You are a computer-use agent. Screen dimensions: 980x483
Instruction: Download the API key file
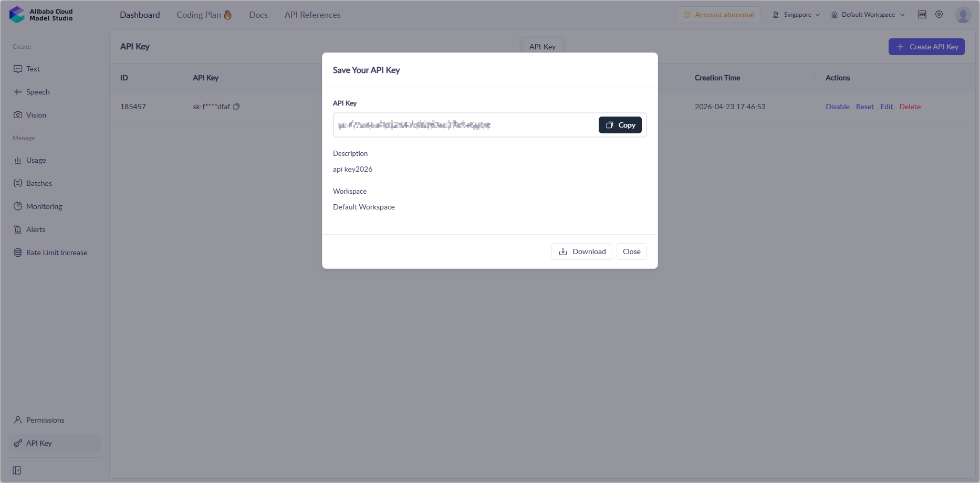[x=581, y=251]
